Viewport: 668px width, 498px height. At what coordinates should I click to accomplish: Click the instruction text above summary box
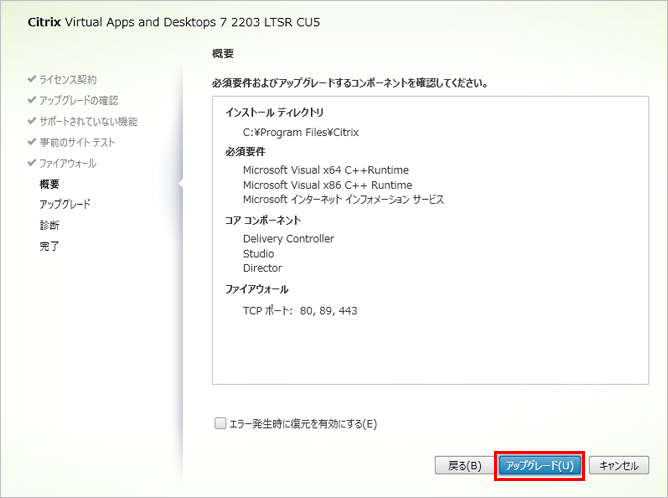point(350,83)
